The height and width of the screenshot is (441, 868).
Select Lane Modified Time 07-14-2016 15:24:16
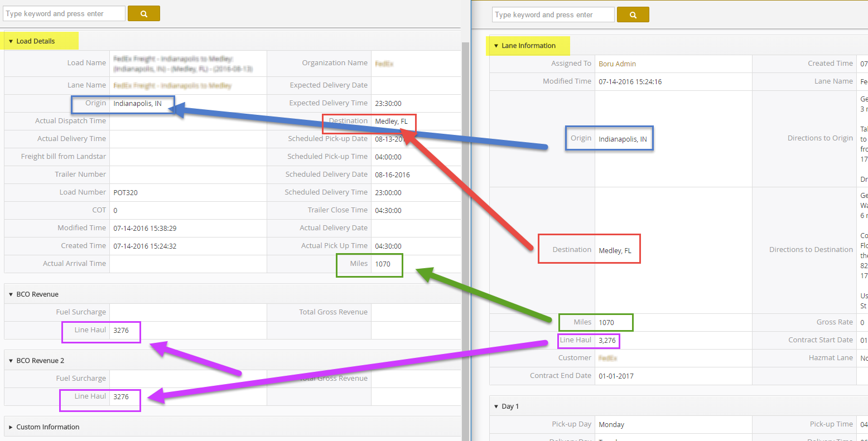coord(630,81)
